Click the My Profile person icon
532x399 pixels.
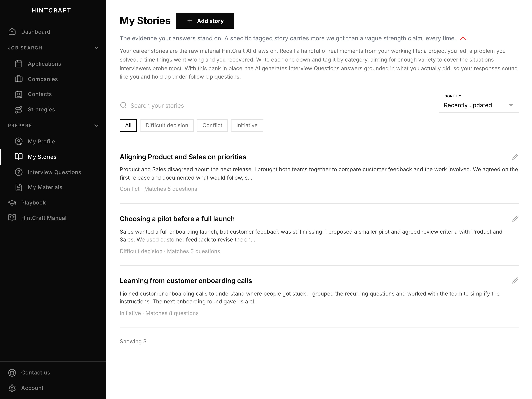pos(19,141)
